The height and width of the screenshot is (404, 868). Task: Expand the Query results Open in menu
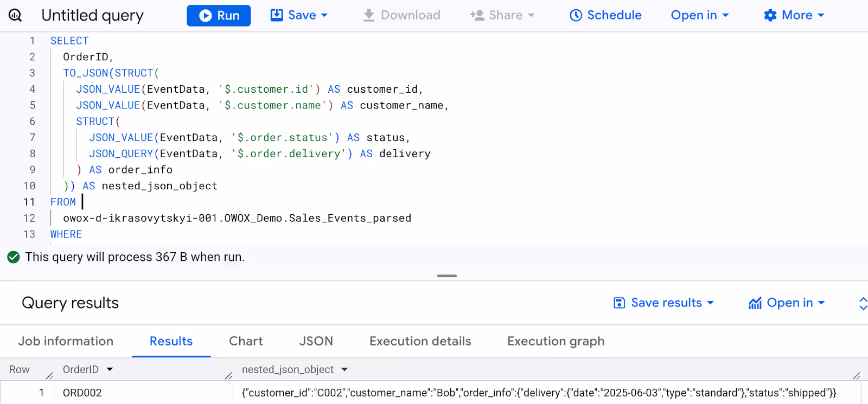[x=787, y=303]
